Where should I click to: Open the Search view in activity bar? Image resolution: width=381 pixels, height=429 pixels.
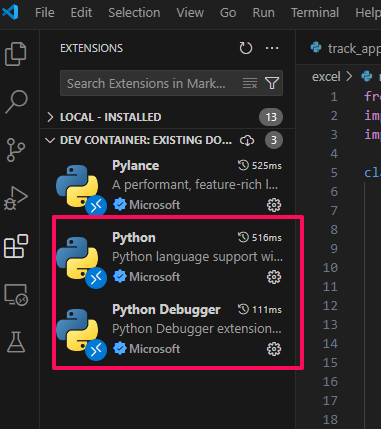pos(16,101)
